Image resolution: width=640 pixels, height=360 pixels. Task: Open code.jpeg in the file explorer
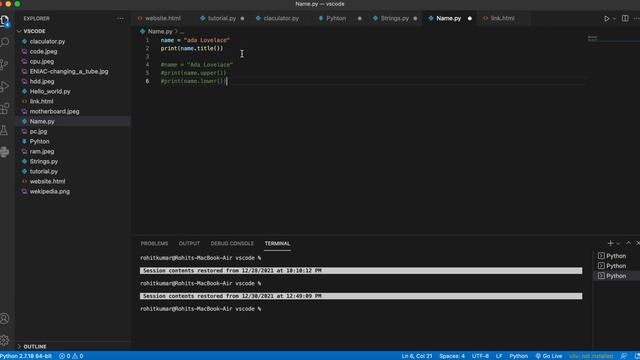tap(73, 51)
